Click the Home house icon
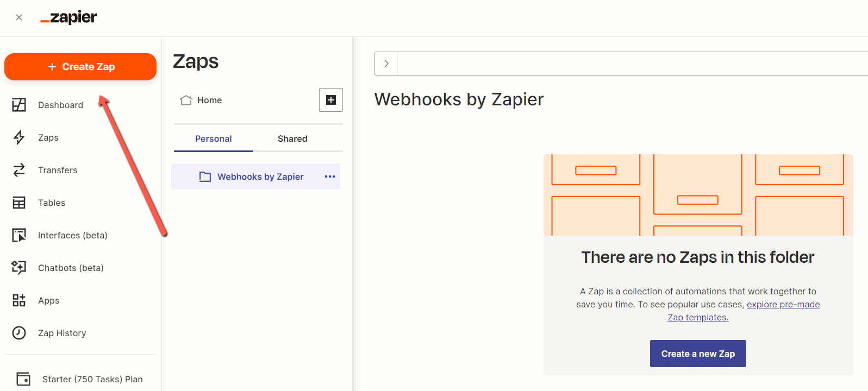This screenshot has height=391, width=868. pos(186,100)
